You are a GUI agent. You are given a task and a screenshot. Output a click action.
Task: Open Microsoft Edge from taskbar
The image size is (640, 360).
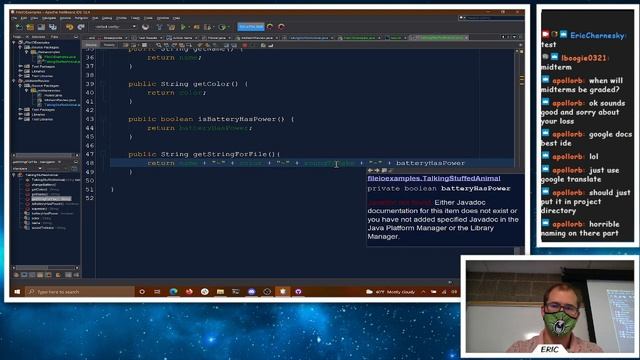(173, 291)
